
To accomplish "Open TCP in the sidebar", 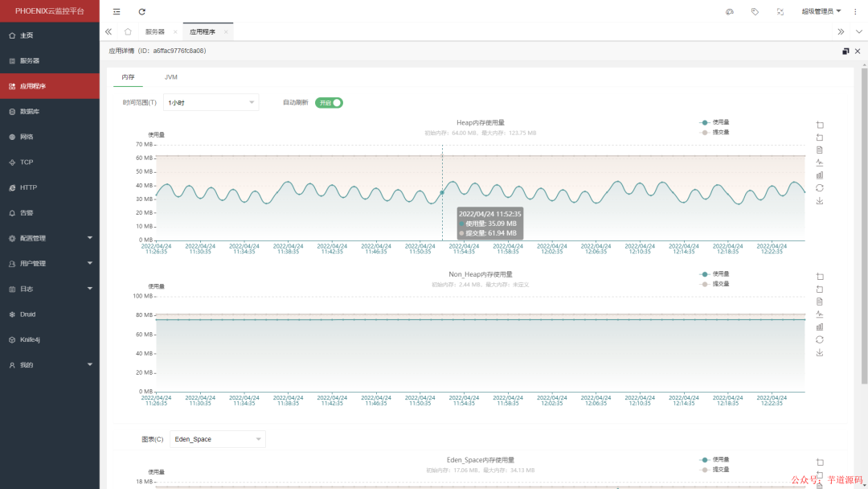I will tap(50, 162).
